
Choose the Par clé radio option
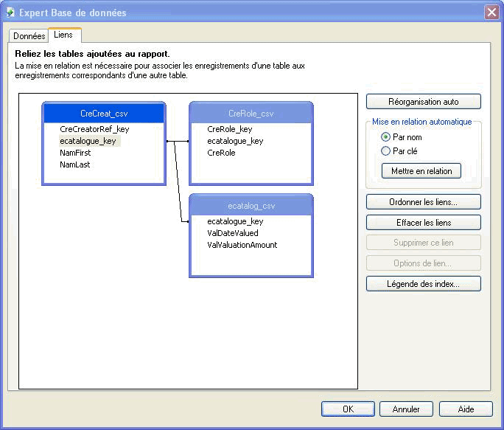(x=385, y=151)
